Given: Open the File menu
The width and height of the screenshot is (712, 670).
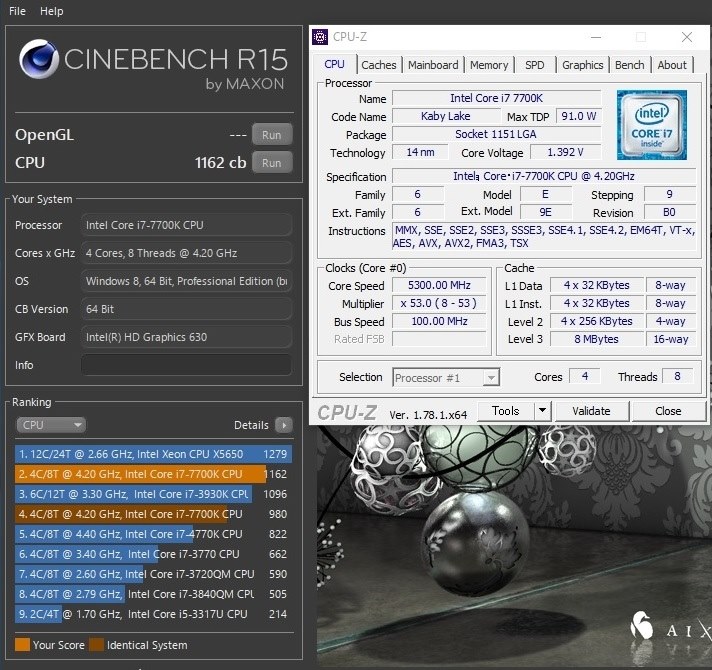Looking at the screenshot, I should pos(17,11).
